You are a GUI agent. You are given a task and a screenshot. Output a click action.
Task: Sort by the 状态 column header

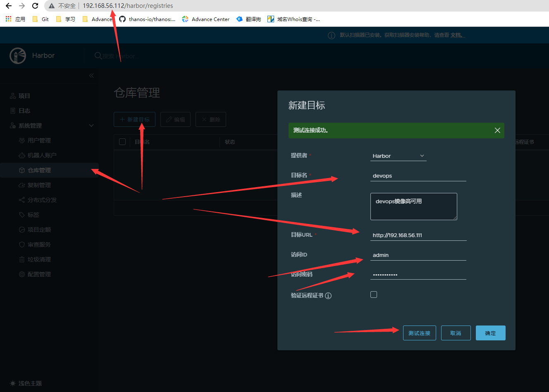click(x=230, y=142)
